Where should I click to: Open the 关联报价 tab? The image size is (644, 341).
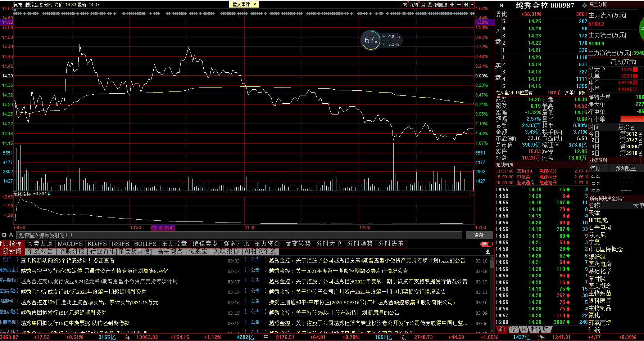[226, 251]
